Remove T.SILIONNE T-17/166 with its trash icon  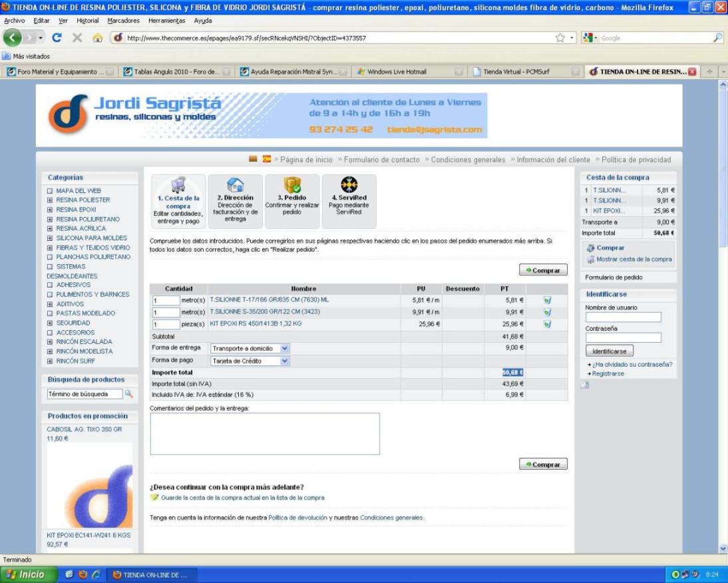[548, 300]
